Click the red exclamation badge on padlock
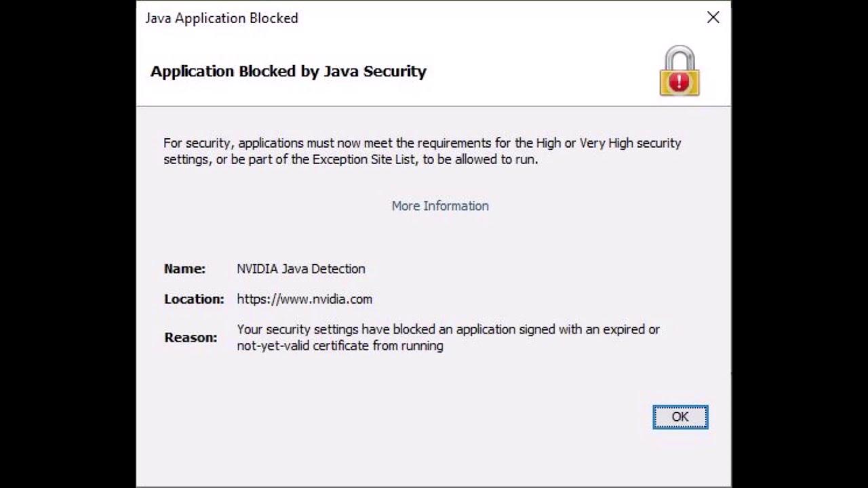The width and height of the screenshot is (868, 488). 679,83
